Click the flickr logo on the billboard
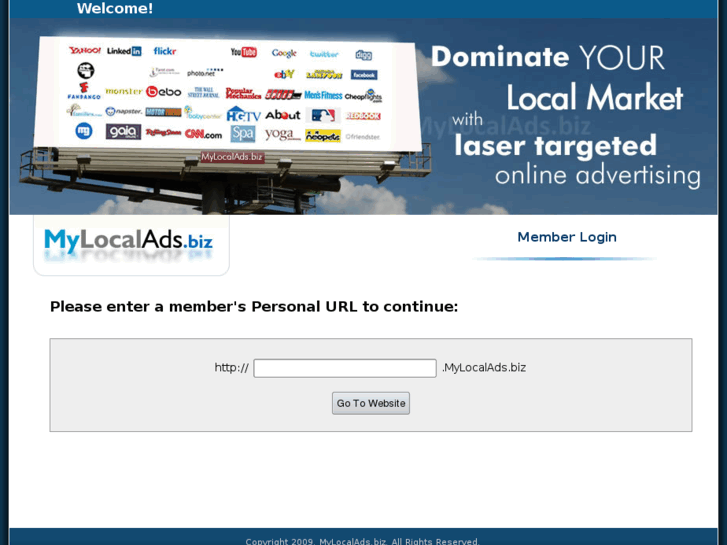Viewport: 727px width, 545px height. point(165,51)
